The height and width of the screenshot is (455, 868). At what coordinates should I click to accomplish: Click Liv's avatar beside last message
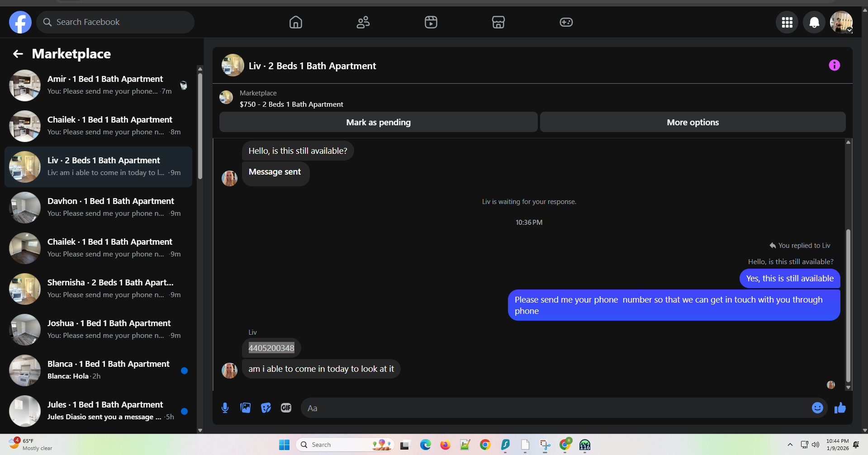coord(229,370)
